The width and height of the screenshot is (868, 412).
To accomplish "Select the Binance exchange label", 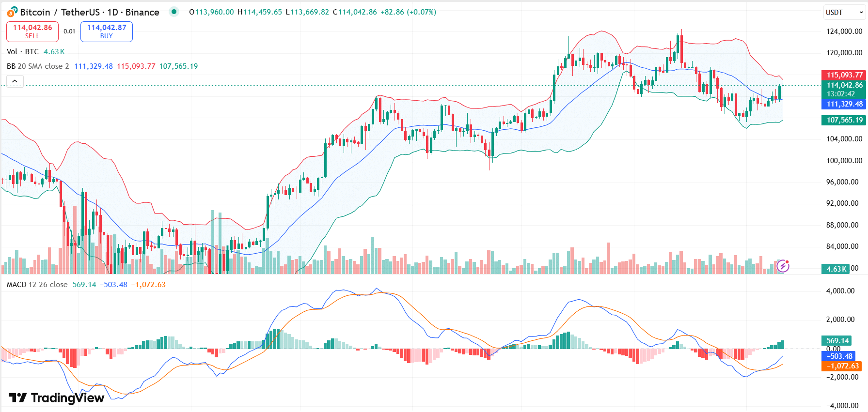I will coord(142,12).
